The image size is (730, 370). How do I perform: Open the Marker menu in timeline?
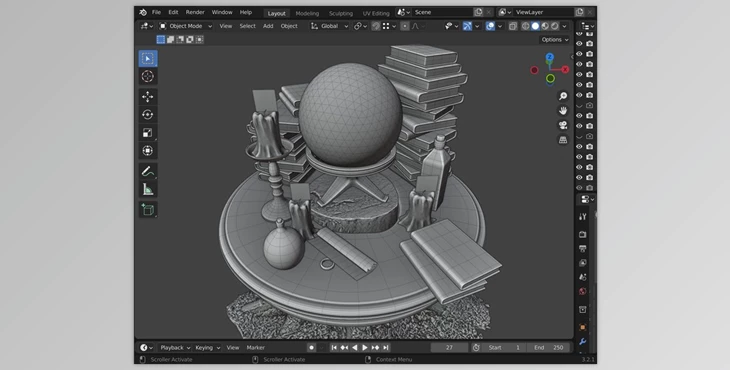[x=256, y=348]
